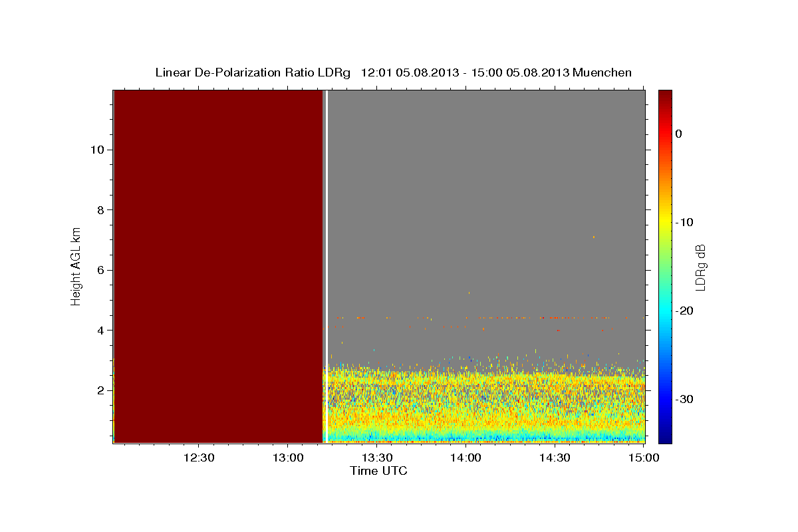Click the colorbar value -10 label
798x532 pixels.
coord(684,222)
